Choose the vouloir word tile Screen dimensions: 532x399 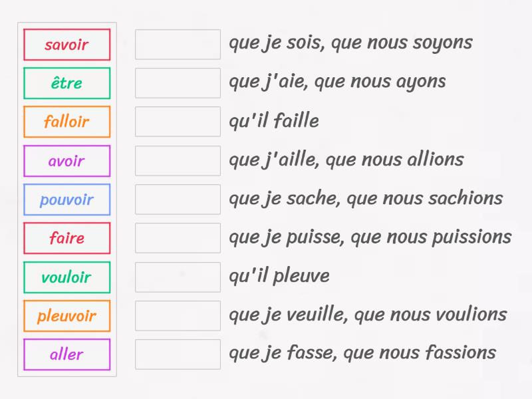click(x=66, y=277)
